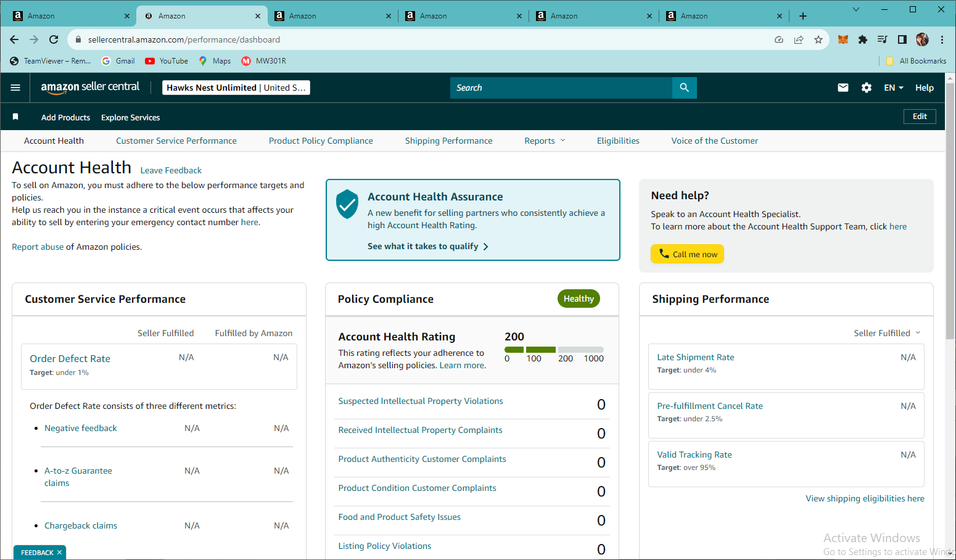Open the Chargeback claims link
956x560 pixels.
(x=81, y=525)
